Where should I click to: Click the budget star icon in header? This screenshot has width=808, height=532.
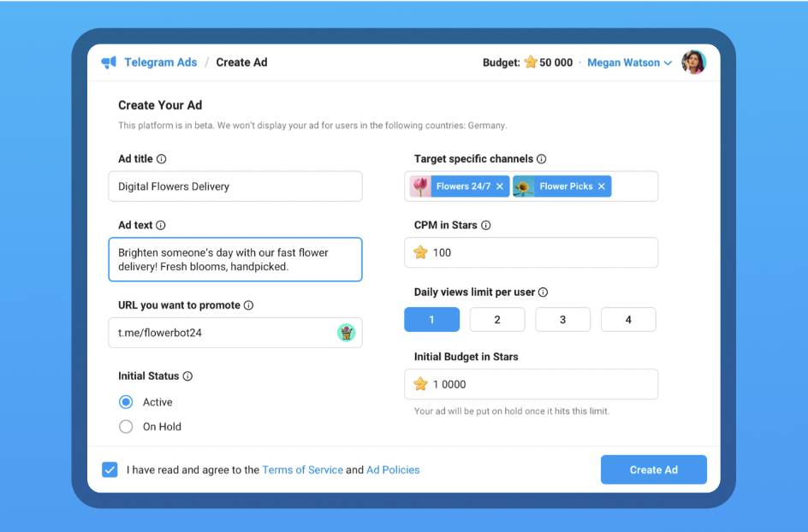pyautogui.click(x=531, y=62)
